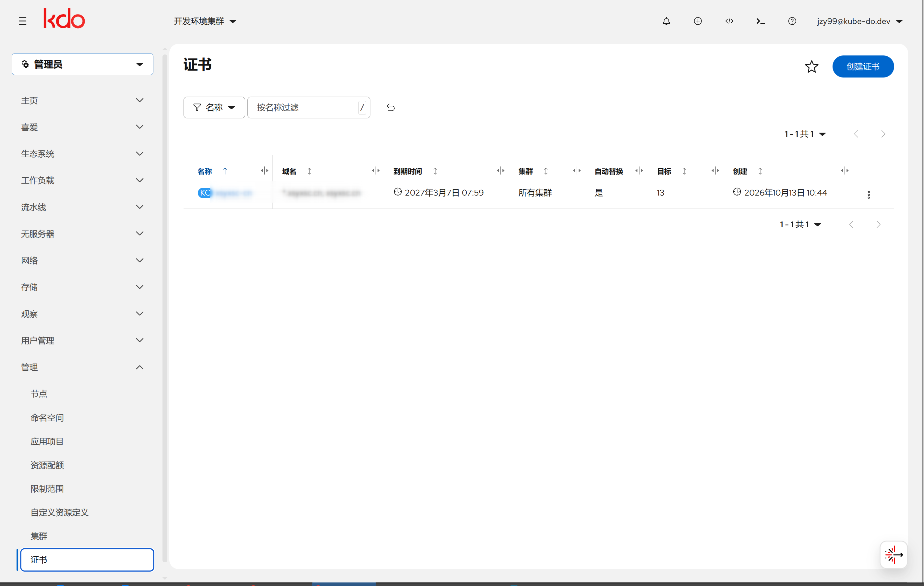924x586 pixels.
Task: Open the code snippet icon
Action: (729, 21)
